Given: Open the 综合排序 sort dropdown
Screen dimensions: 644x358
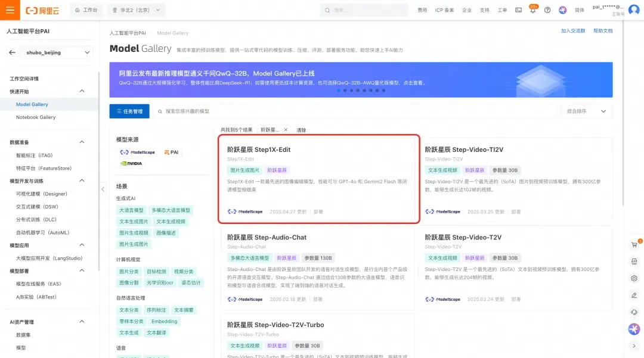Looking at the screenshot, I should (x=587, y=111).
